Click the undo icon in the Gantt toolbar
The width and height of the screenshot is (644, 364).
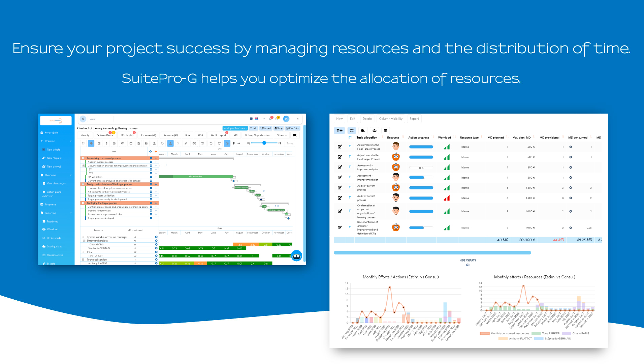tap(211, 143)
